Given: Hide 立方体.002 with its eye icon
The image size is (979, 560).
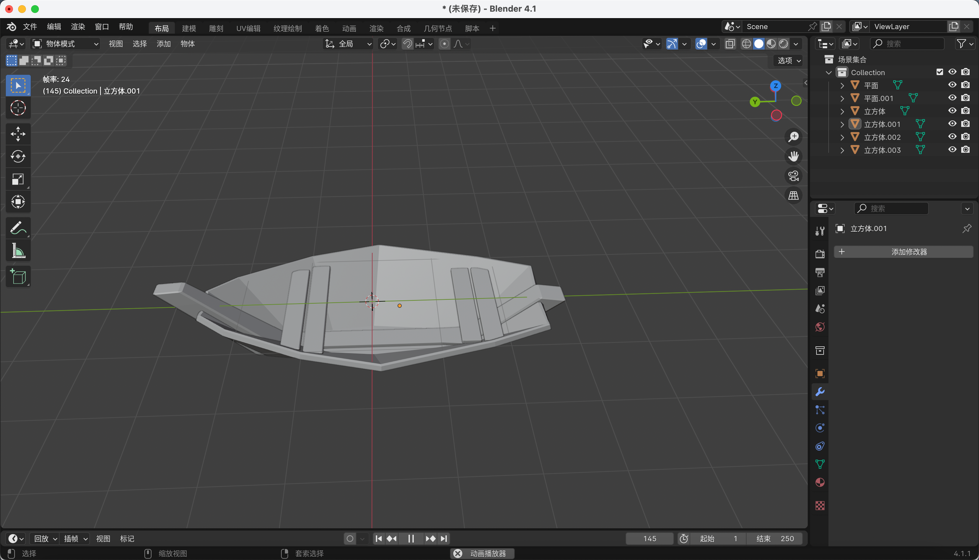Looking at the screenshot, I should pyautogui.click(x=952, y=137).
